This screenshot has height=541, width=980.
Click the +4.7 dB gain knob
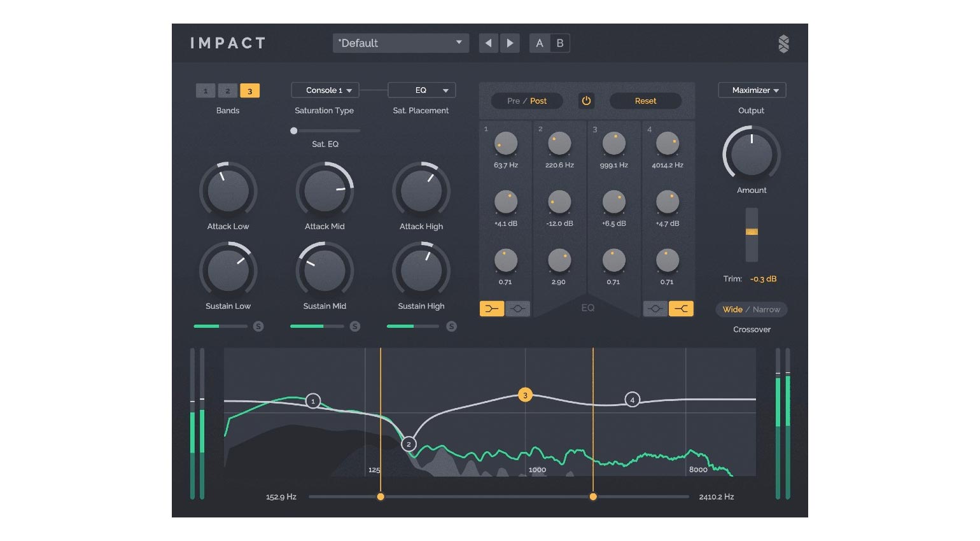[x=667, y=202]
